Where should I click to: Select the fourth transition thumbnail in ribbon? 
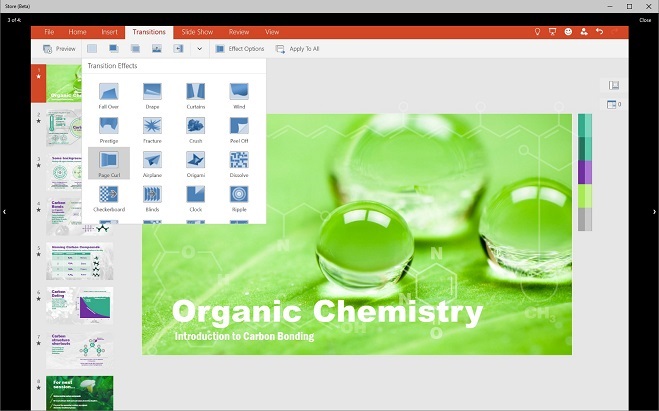pyautogui.click(x=157, y=49)
